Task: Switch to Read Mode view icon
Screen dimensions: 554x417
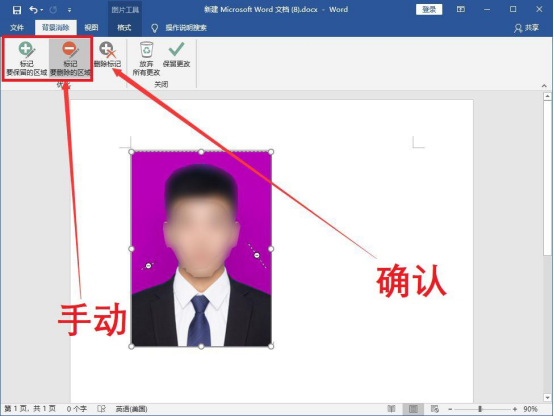Action: tap(391, 409)
